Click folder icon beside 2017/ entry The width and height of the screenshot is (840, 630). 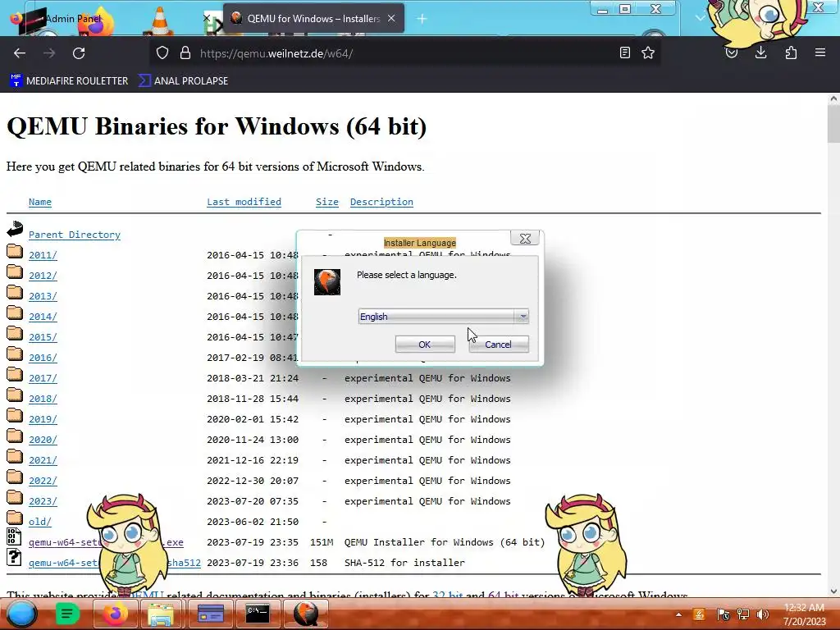tap(15, 374)
